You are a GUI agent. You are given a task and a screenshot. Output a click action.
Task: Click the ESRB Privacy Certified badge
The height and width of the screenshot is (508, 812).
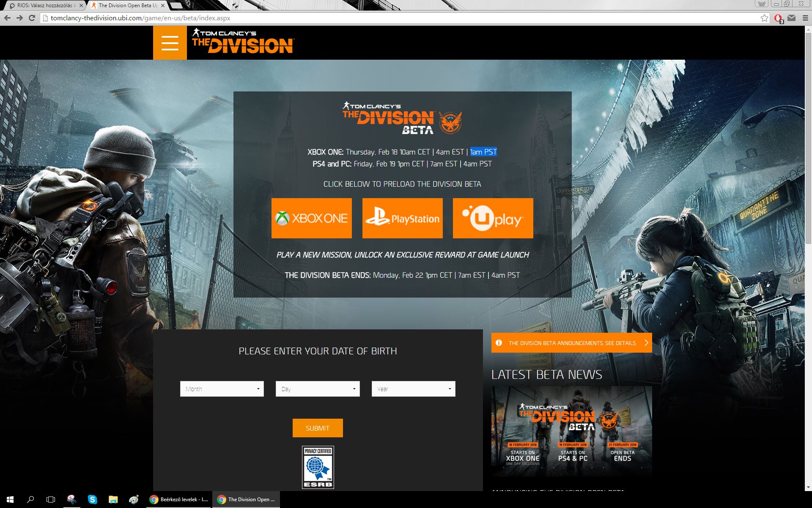point(318,467)
